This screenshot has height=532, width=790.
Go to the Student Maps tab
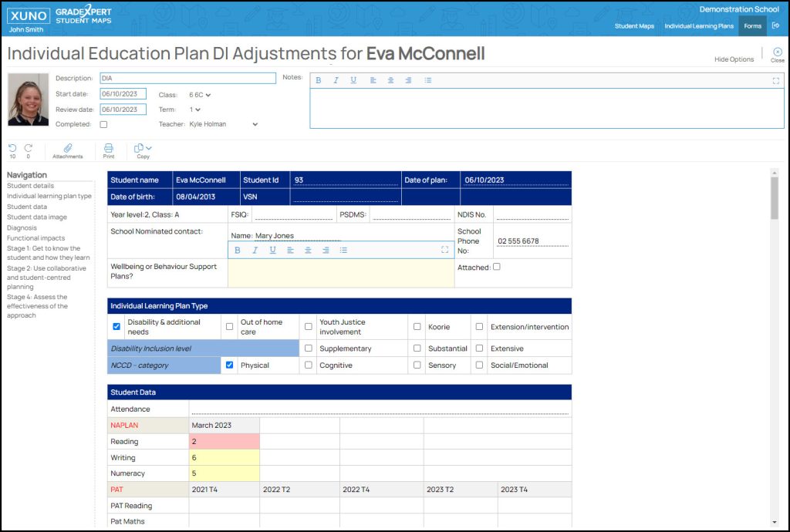pyautogui.click(x=634, y=26)
